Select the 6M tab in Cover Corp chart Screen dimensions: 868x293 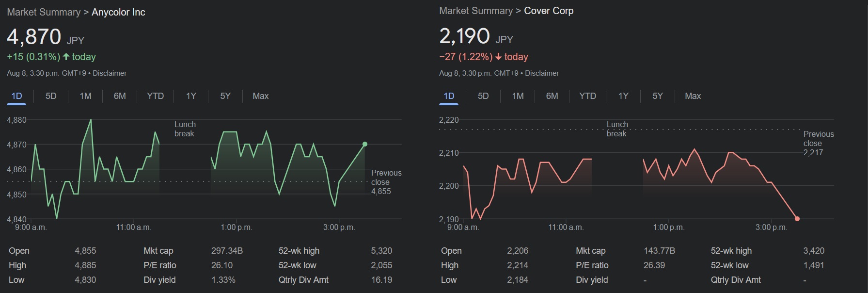tap(552, 96)
